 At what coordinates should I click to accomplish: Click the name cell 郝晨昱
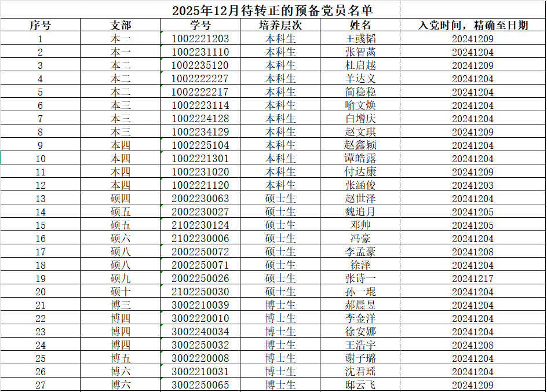[x=360, y=305]
